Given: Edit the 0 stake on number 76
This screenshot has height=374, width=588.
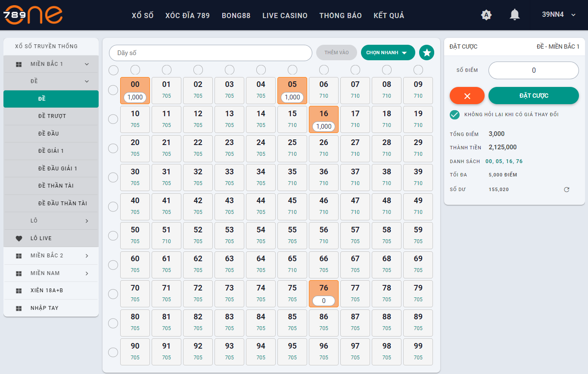Looking at the screenshot, I should tap(324, 301).
